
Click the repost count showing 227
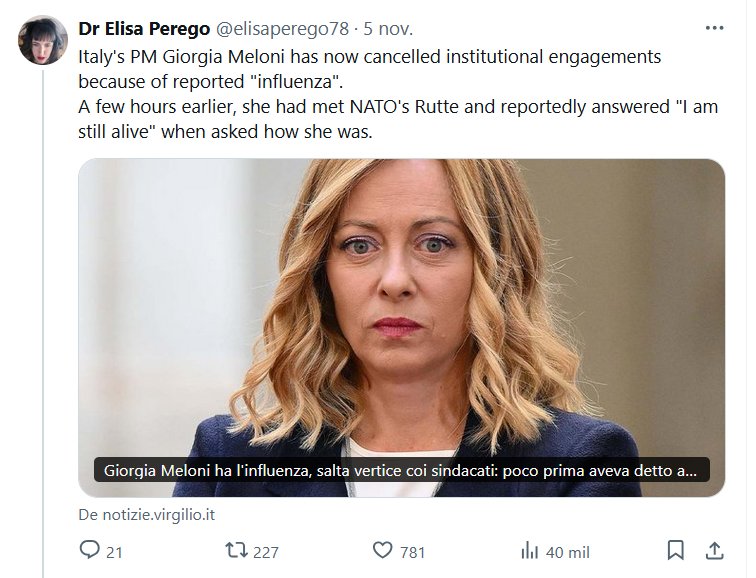(265, 551)
